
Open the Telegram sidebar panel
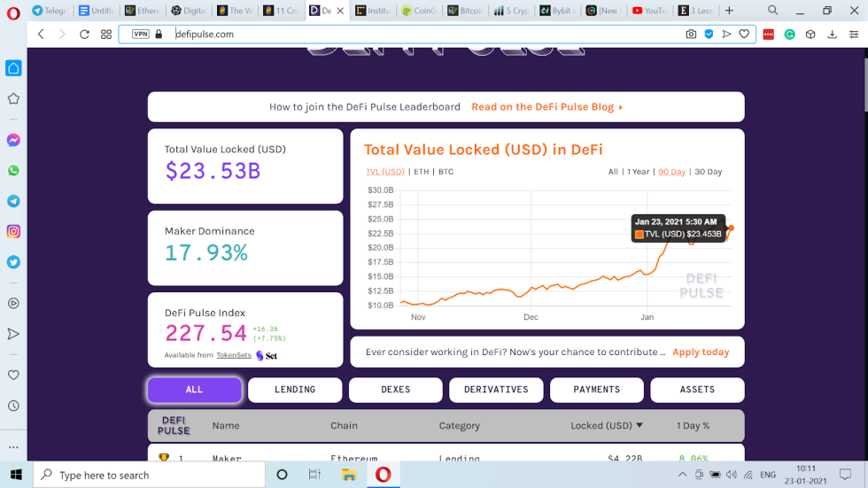13,201
